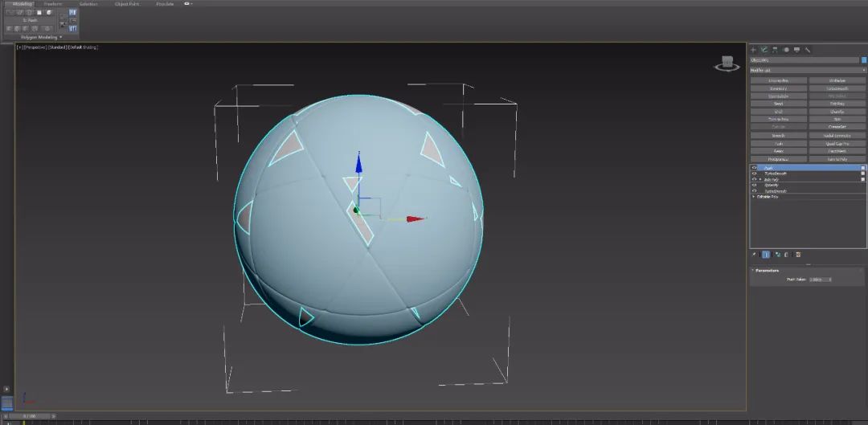
Task: Expand the Editable Poly base object
Action: coord(753,197)
